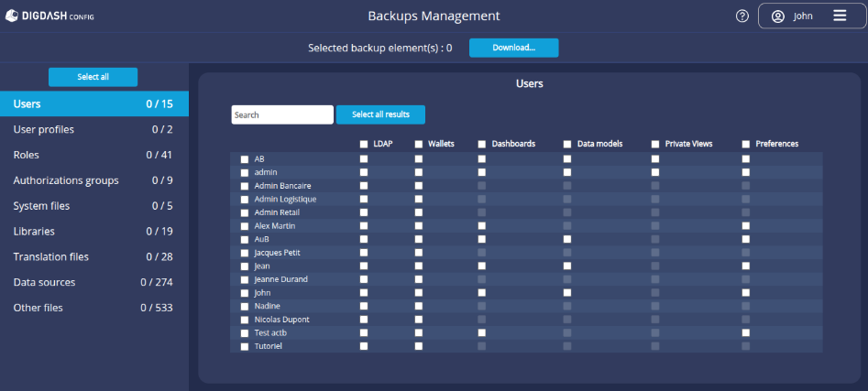Screen dimensions: 868x391
Task: Select the Alex Martin user checkbox
Action: click(x=245, y=226)
